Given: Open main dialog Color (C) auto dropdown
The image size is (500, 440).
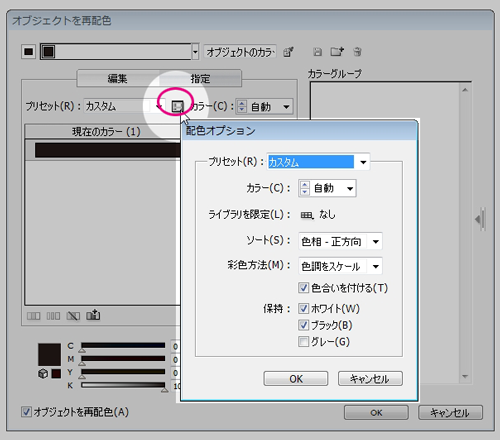Looking at the screenshot, I should click(286, 107).
